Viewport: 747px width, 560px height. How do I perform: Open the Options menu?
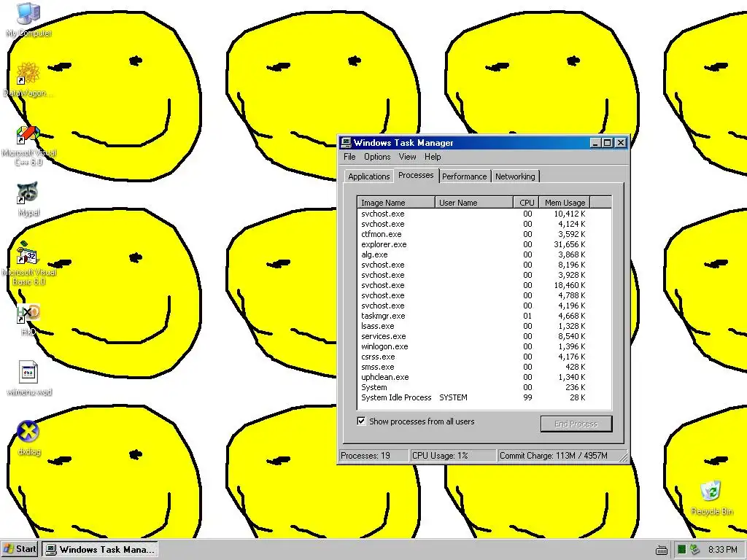(x=377, y=157)
